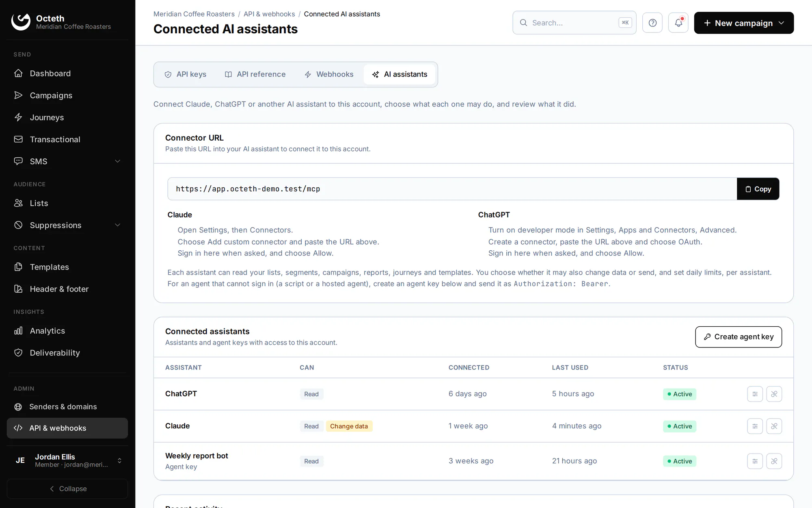
Task: Open settings for Weekly report bot
Action: tap(755, 461)
